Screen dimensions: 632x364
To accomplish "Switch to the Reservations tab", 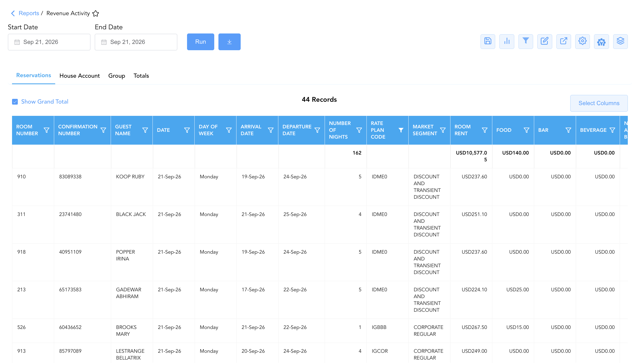I will point(33,75).
